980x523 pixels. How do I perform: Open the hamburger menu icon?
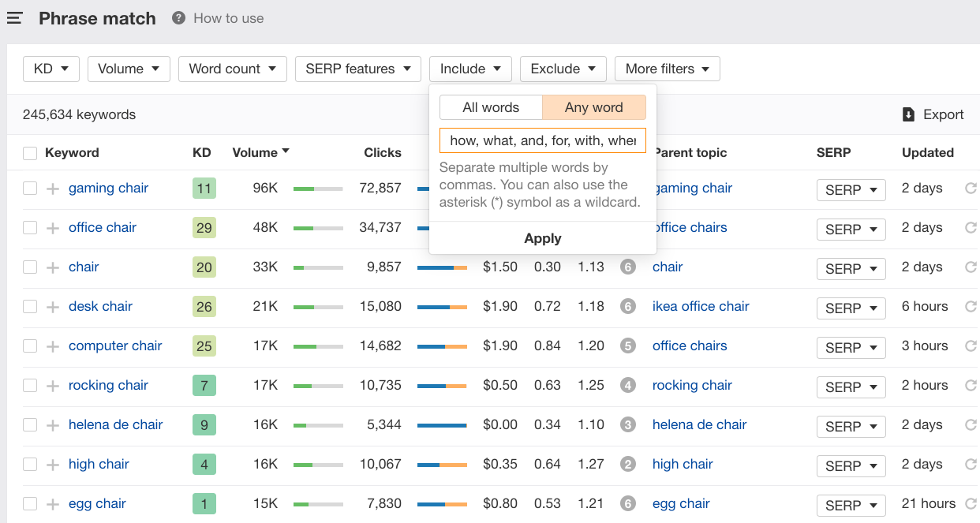click(15, 18)
